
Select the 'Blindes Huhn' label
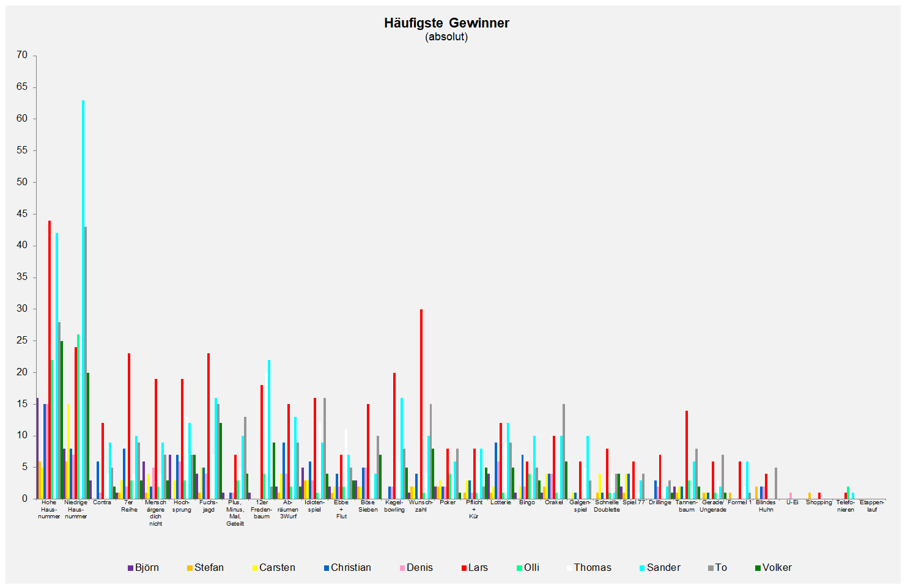click(766, 506)
